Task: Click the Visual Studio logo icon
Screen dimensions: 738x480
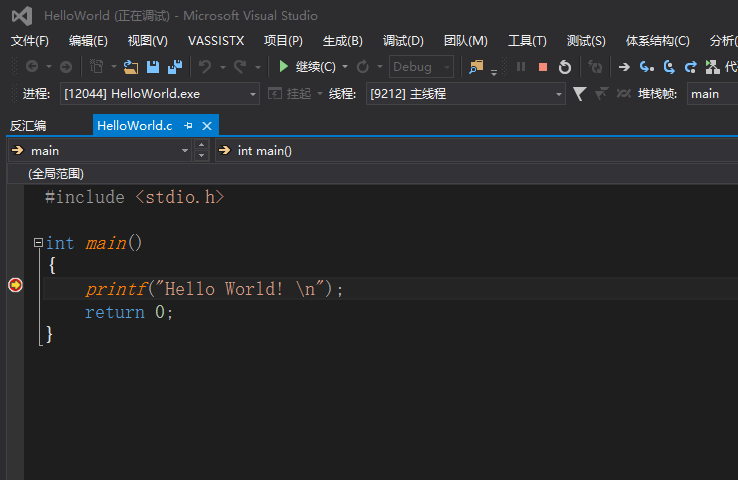Action: [x=22, y=16]
